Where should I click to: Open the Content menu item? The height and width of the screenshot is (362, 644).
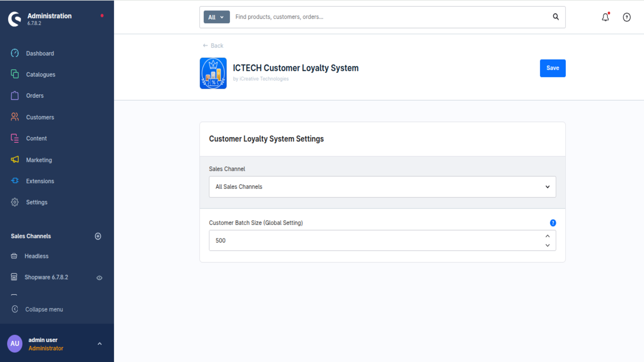pos(36,138)
